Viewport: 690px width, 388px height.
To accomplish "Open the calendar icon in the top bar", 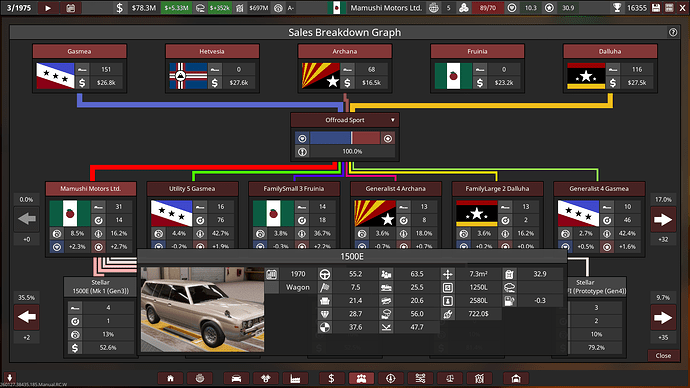I will tap(70, 8).
